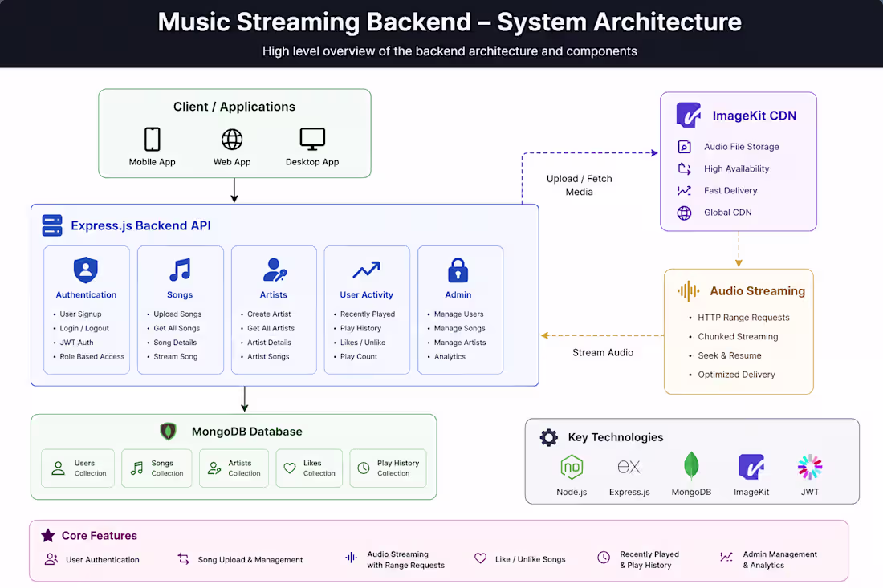Click the ImageKit CDN logo icon
Image resolution: width=883 pixels, height=588 pixels.
688,115
